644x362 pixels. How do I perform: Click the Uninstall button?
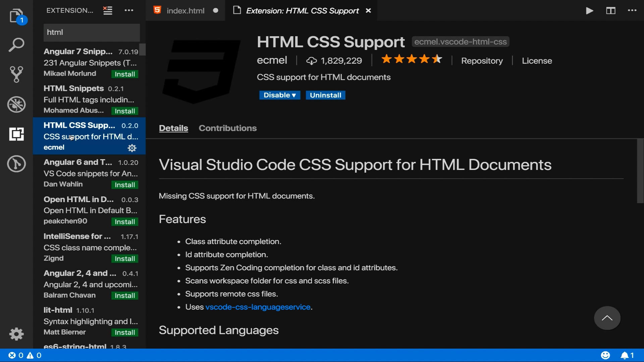pyautogui.click(x=325, y=95)
